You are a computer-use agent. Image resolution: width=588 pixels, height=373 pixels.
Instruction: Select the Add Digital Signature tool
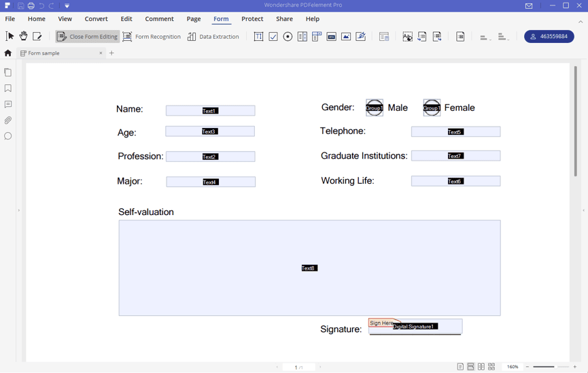click(x=361, y=37)
